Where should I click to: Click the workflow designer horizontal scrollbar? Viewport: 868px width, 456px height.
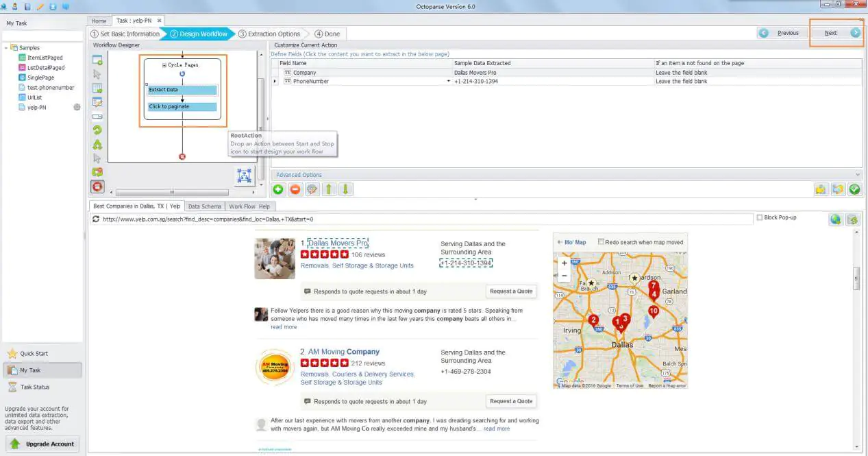click(x=171, y=192)
